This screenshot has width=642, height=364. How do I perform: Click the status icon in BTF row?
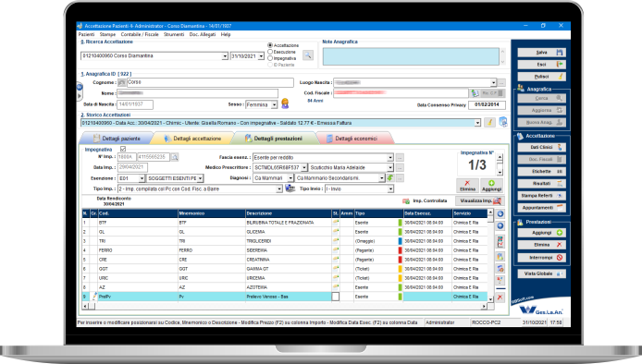pos(336,223)
